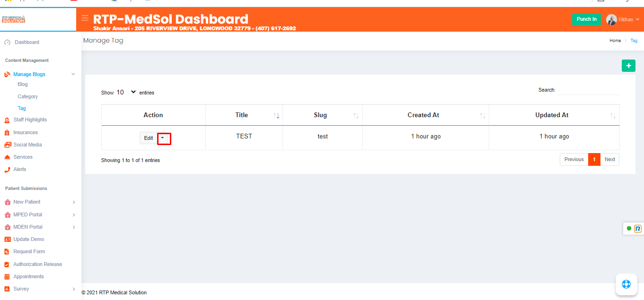Open Authorization Release label in sidebar
Image resolution: width=644 pixels, height=300 pixels.
[38, 264]
